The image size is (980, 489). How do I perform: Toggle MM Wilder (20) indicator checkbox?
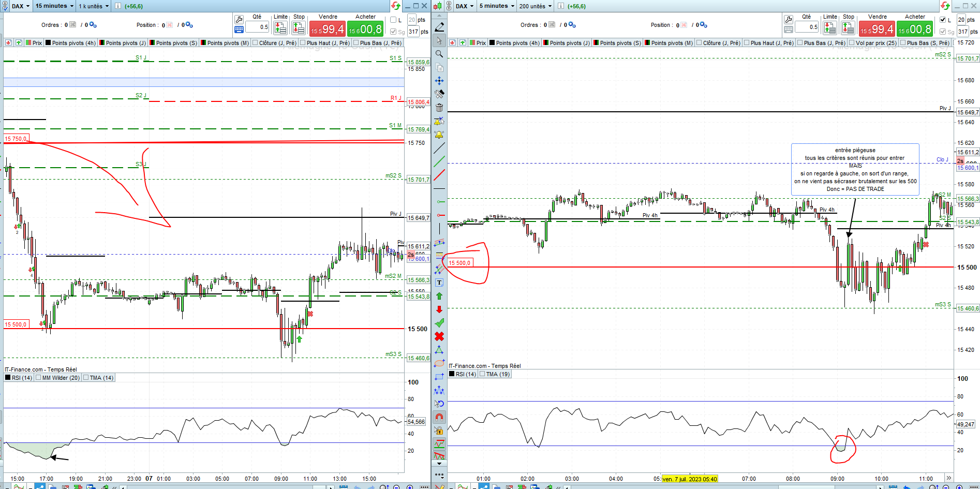tap(57, 378)
